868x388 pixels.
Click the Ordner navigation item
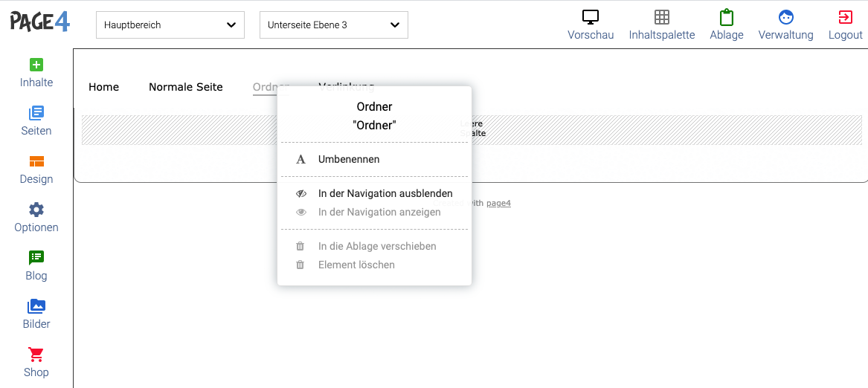point(266,87)
